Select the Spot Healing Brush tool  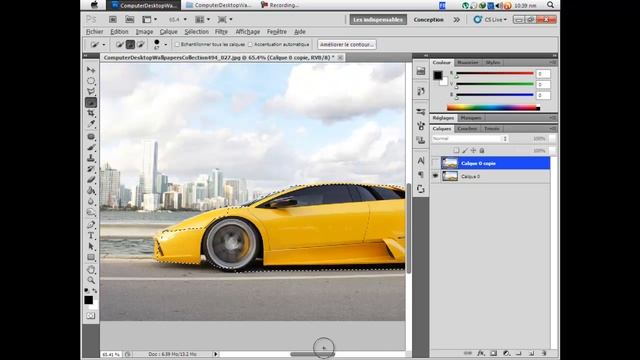(91, 137)
